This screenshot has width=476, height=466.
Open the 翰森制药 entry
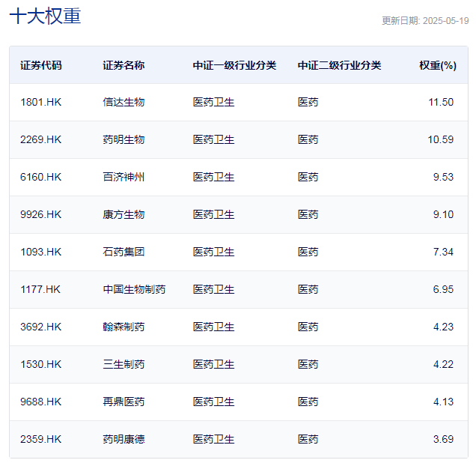[x=123, y=327]
